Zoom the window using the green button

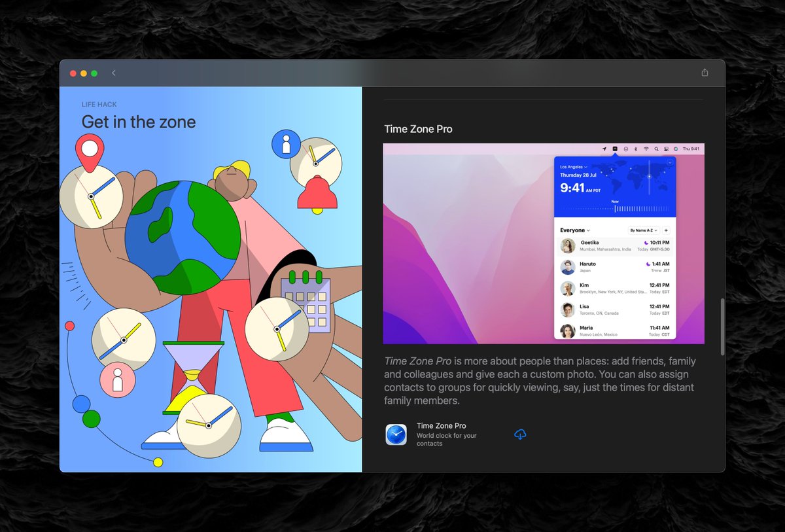click(94, 73)
